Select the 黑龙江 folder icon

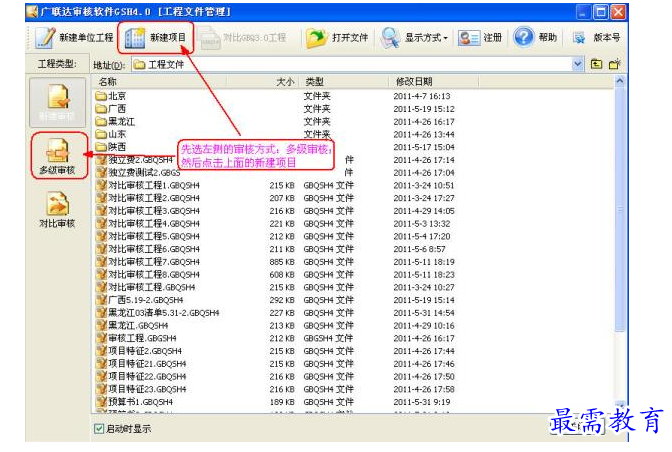point(101,121)
